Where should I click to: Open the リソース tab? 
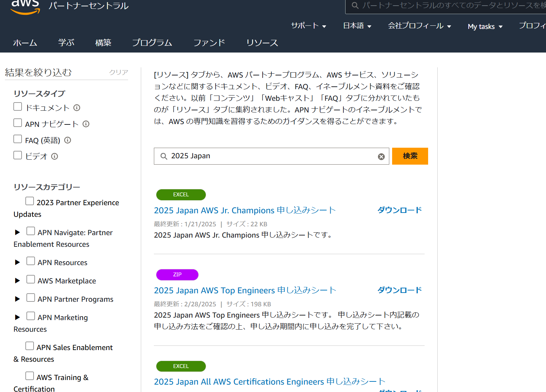pos(262,43)
